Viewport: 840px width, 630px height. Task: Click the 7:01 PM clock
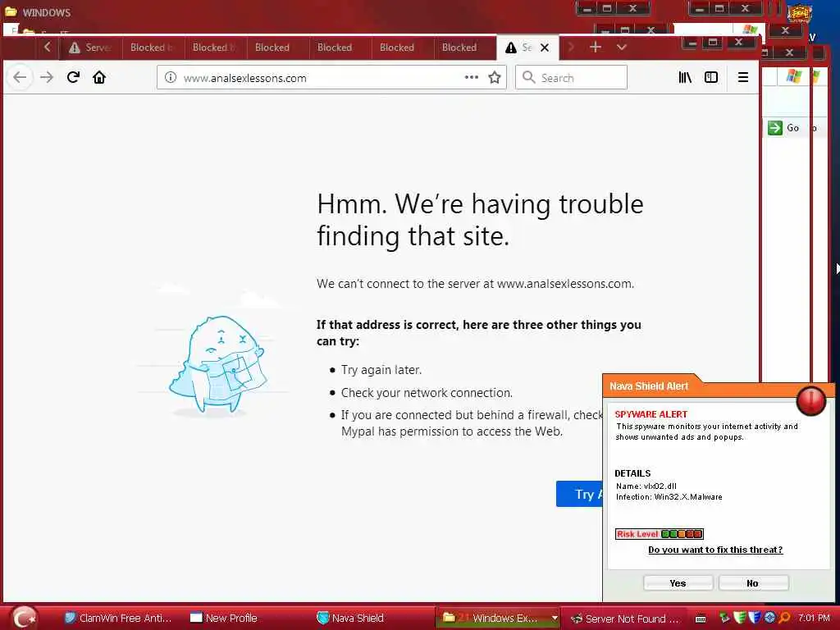(814, 618)
